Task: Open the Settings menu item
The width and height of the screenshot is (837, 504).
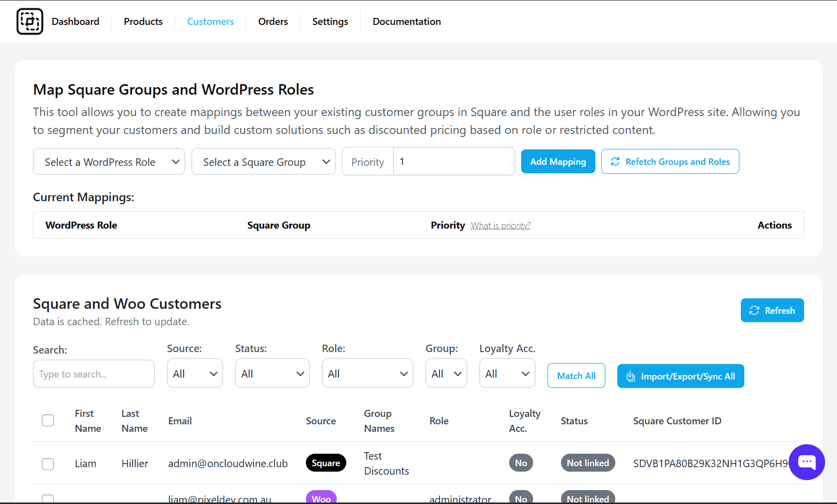Action: 330,21
